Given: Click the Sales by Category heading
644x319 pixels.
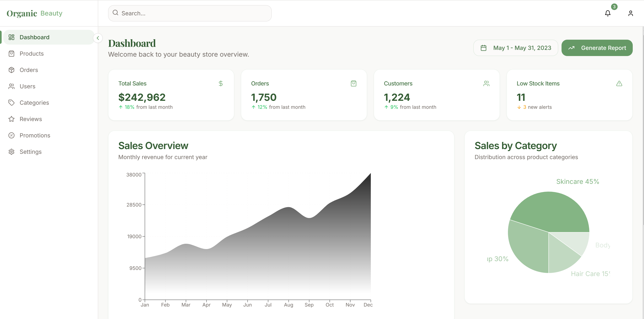Looking at the screenshot, I should point(515,146).
